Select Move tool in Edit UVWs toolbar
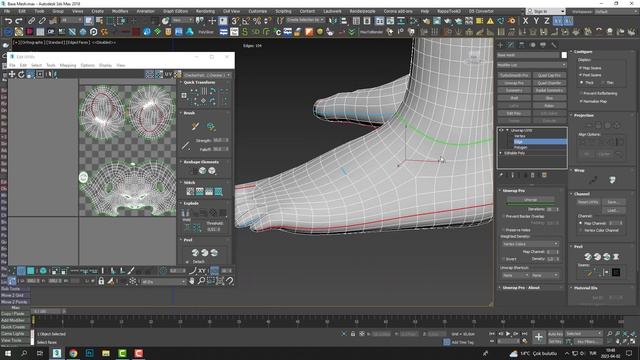 (x=12, y=74)
